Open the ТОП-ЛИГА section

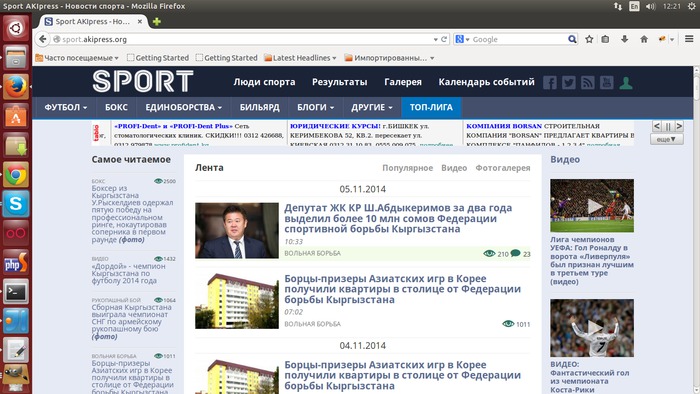tap(431, 108)
